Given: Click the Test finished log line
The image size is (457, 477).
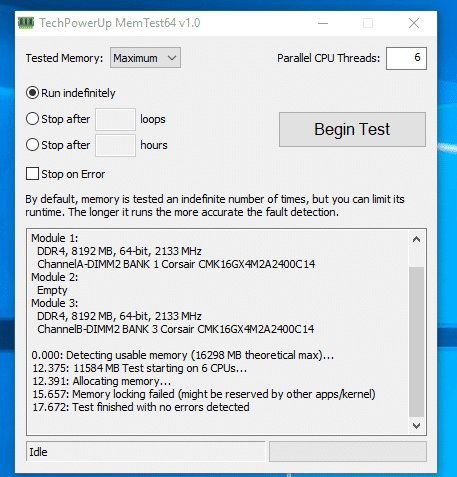Looking at the screenshot, I should [x=141, y=407].
